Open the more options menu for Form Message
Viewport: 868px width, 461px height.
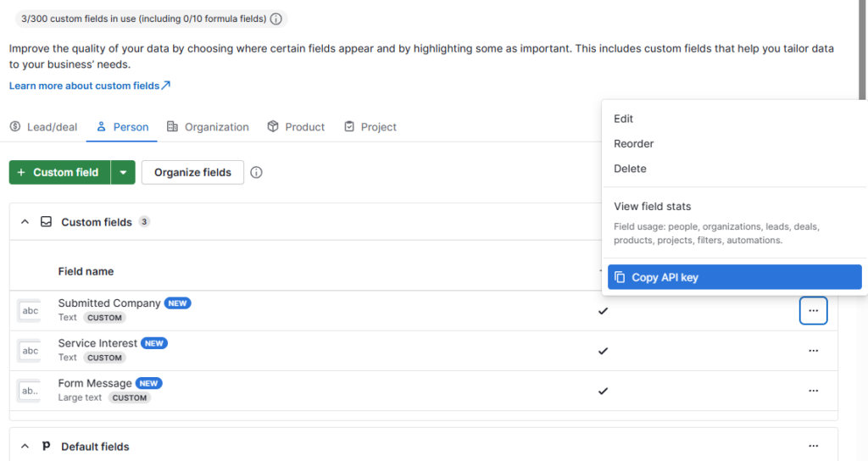point(813,390)
